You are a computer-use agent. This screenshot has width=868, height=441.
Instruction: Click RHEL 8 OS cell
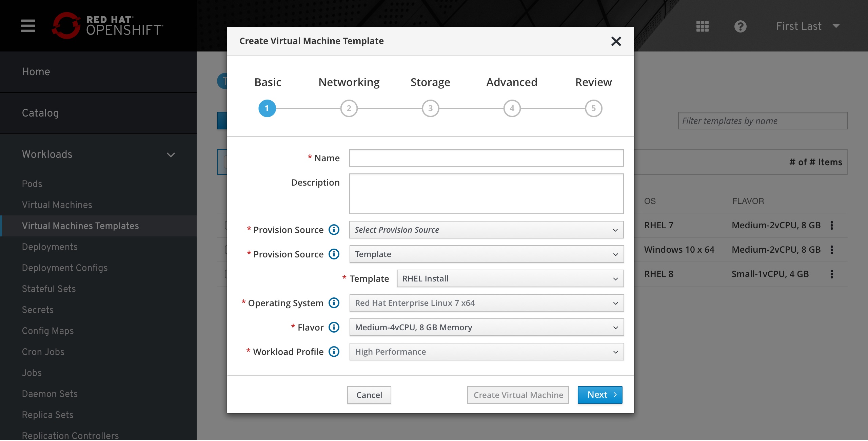658,274
